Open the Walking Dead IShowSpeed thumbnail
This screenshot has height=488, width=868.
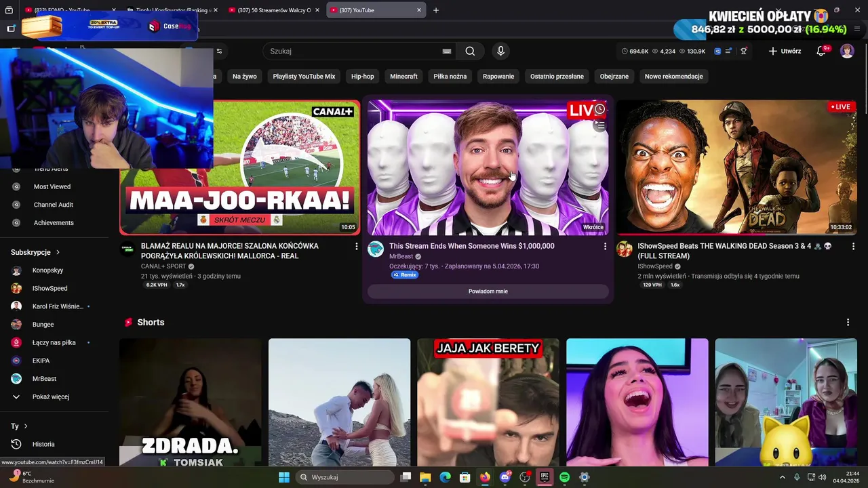[736, 167]
